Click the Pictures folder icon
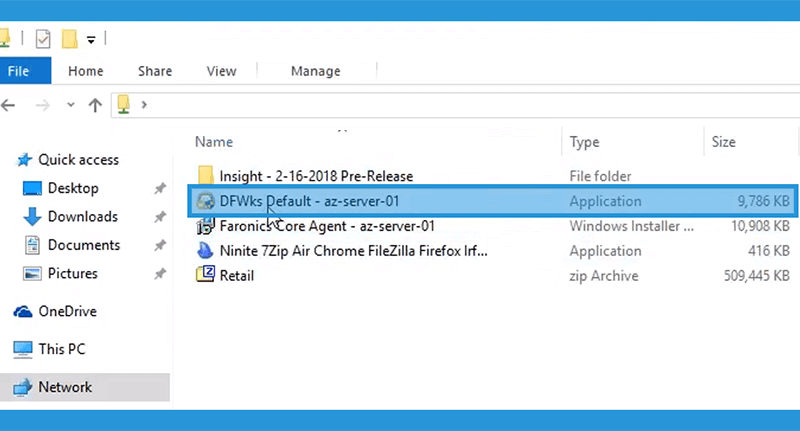800x431 pixels. click(x=32, y=274)
